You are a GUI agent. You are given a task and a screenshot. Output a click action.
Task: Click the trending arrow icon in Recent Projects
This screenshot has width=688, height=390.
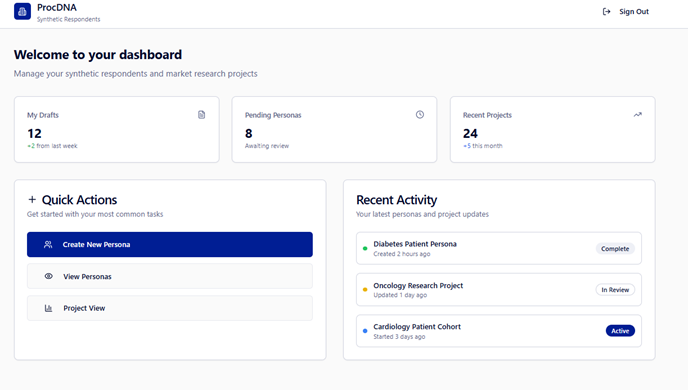[x=638, y=114]
